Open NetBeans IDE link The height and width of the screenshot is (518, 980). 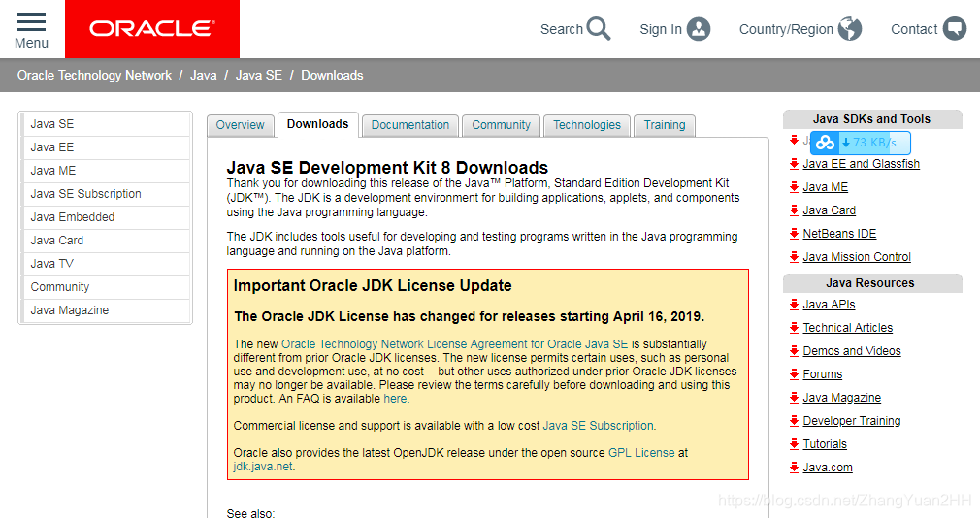(839, 234)
